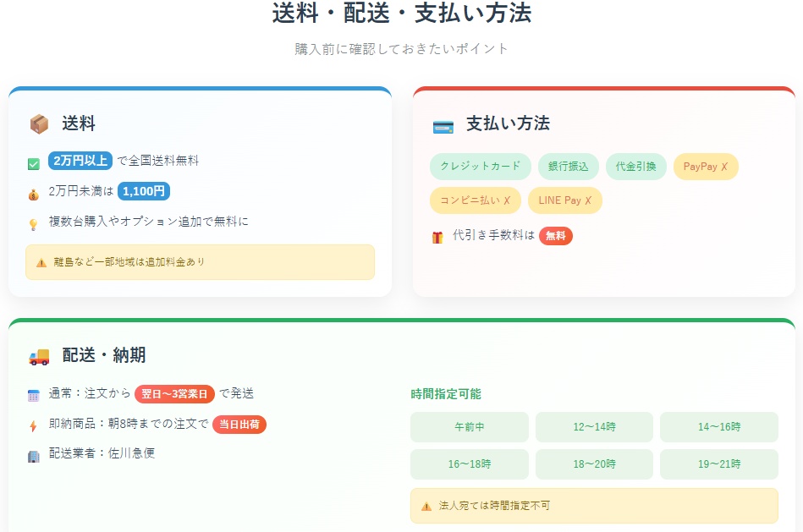
Task: Click the 翌日〜3営業日 badge
Action: [x=174, y=394]
